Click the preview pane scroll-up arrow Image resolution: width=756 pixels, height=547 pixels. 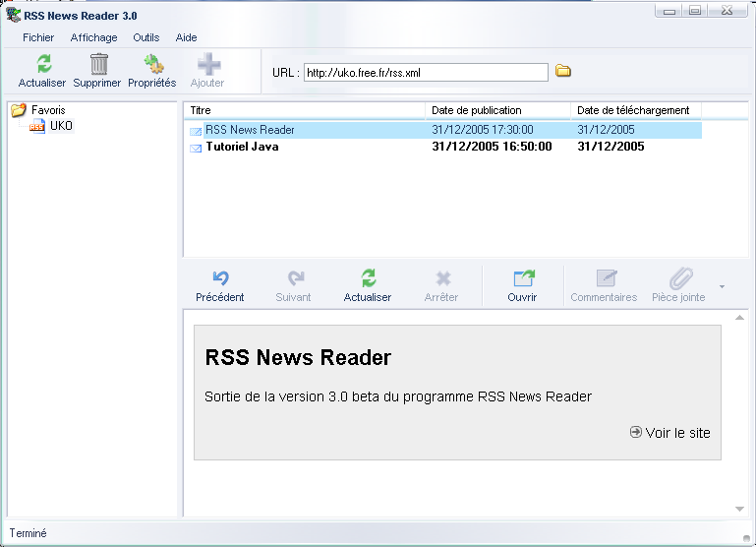(739, 318)
